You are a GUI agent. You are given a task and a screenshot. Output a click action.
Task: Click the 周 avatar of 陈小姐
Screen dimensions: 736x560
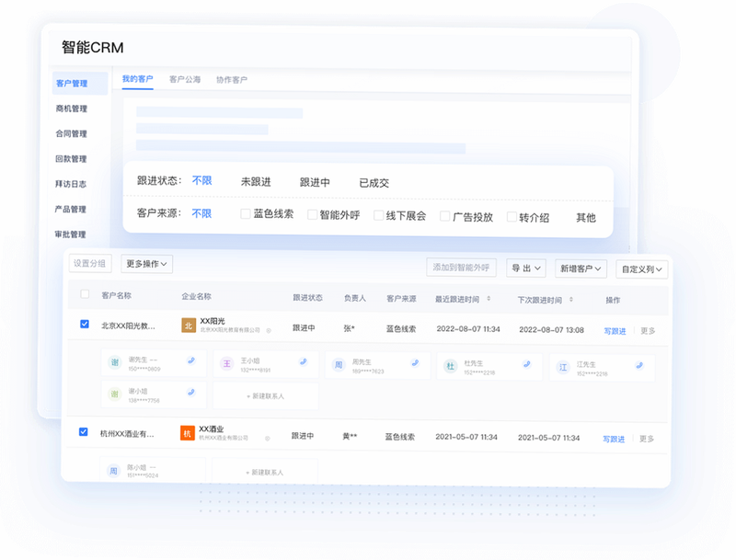pos(113,471)
